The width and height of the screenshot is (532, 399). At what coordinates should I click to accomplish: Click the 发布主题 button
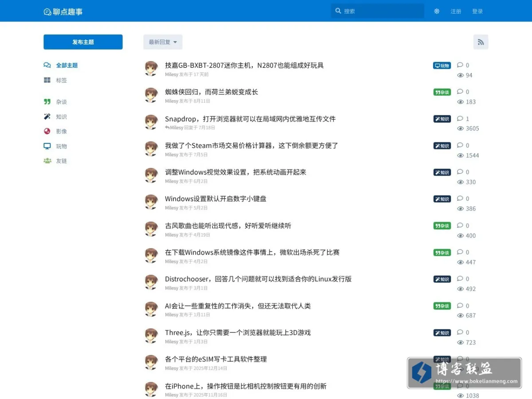coord(83,42)
